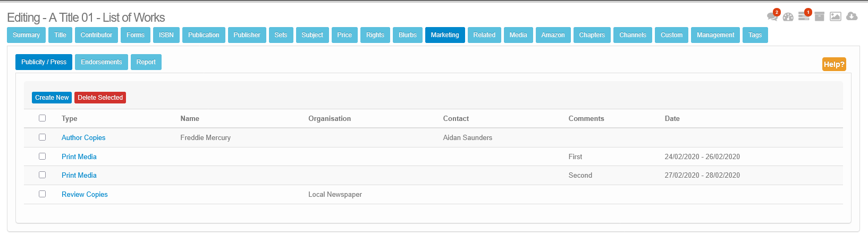Open the comments speech bubbles icon
The height and width of the screenshot is (235, 868).
[x=772, y=17]
